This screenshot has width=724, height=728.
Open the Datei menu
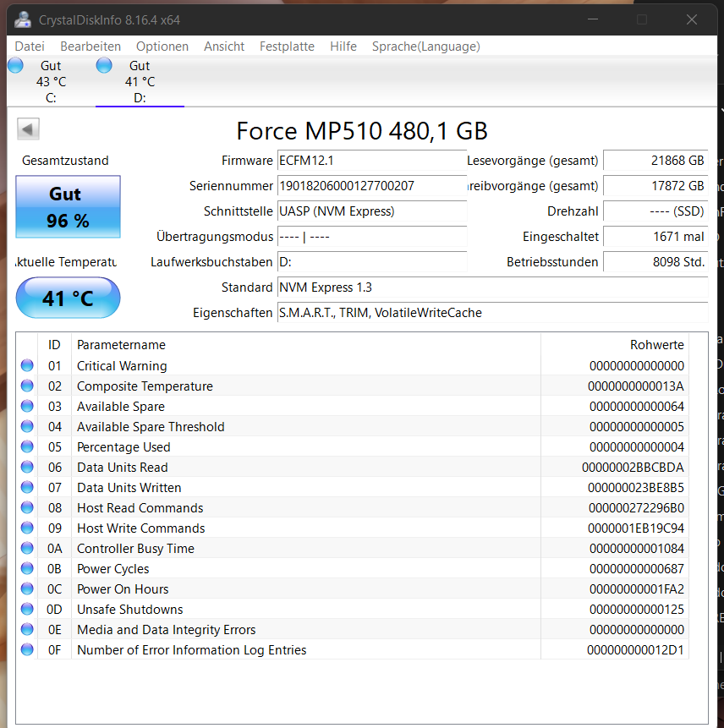pos(30,47)
